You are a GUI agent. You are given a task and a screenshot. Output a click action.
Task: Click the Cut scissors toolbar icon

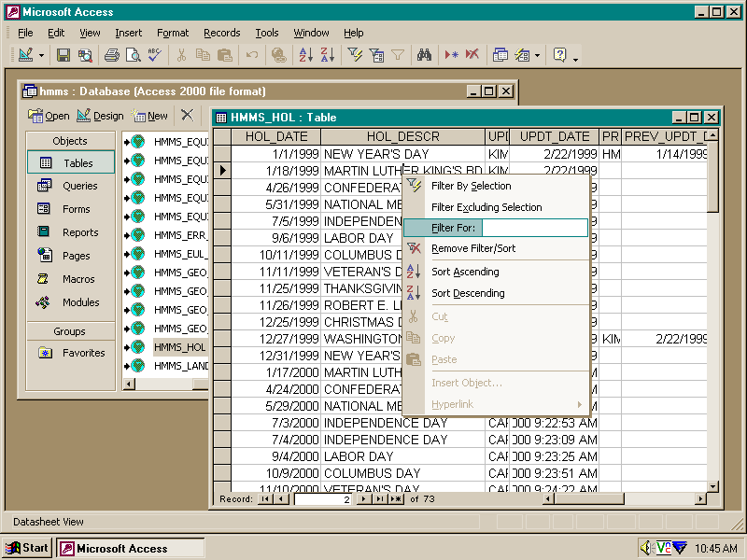pyautogui.click(x=181, y=55)
